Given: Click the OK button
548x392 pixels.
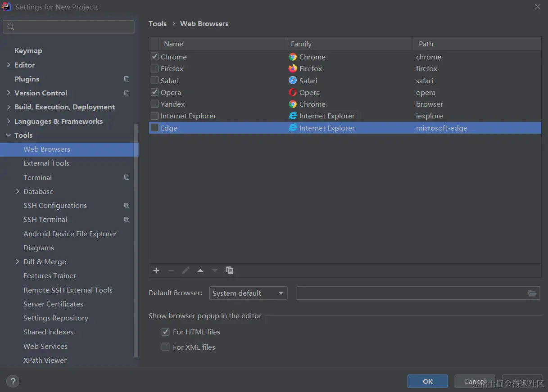Looking at the screenshot, I should tap(428, 381).
